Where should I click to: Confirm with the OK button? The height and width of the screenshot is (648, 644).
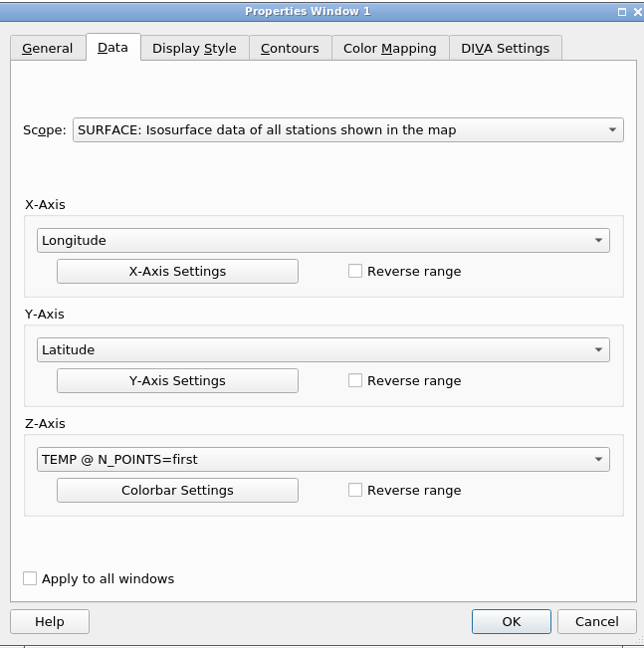tap(512, 621)
